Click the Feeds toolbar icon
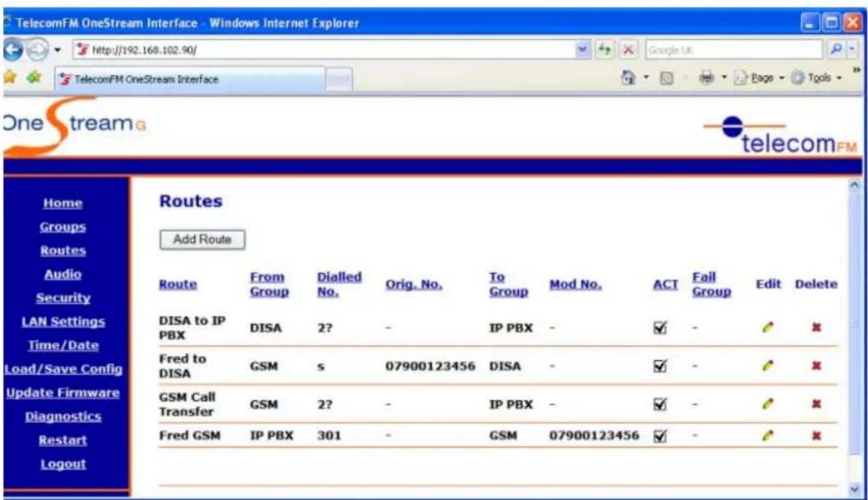This screenshot has width=868, height=500. (667, 78)
